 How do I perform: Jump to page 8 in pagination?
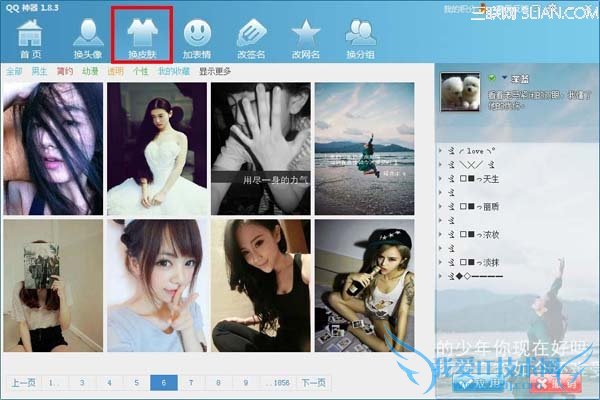(x=218, y=382)
